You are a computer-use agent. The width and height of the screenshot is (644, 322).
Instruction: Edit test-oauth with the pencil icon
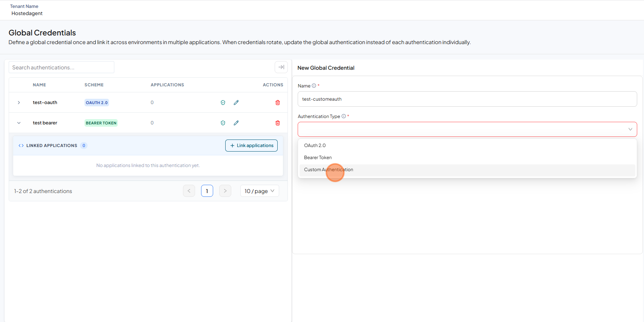(236, 103)
